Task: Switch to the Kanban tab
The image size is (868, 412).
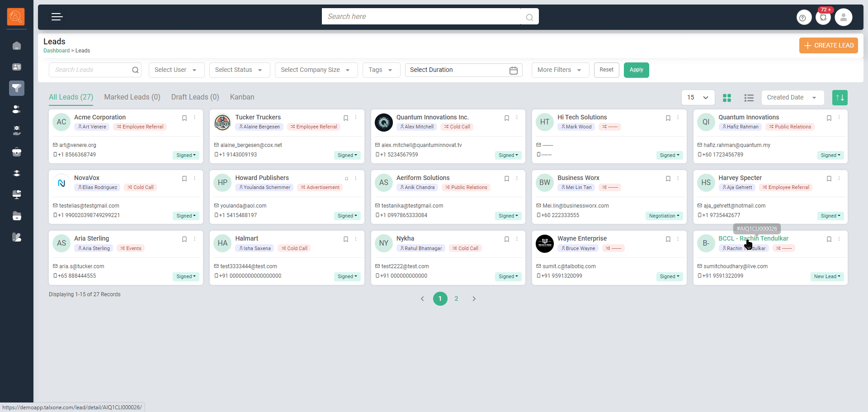Action: click(242, 97)
